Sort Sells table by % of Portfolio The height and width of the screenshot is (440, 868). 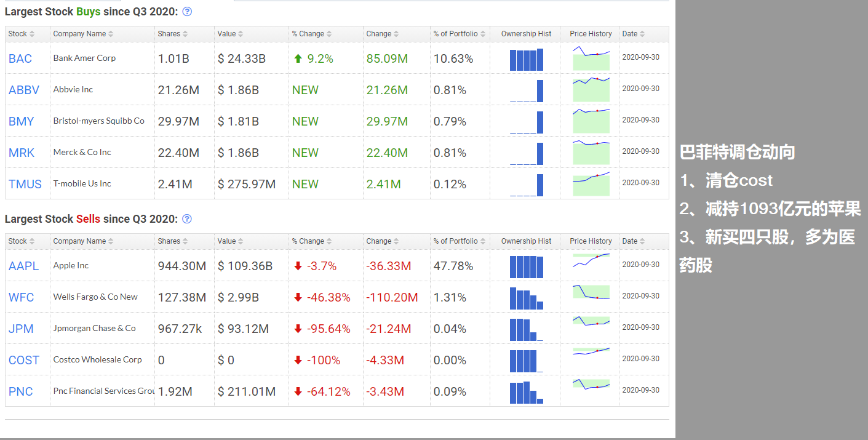pos(460,241)
